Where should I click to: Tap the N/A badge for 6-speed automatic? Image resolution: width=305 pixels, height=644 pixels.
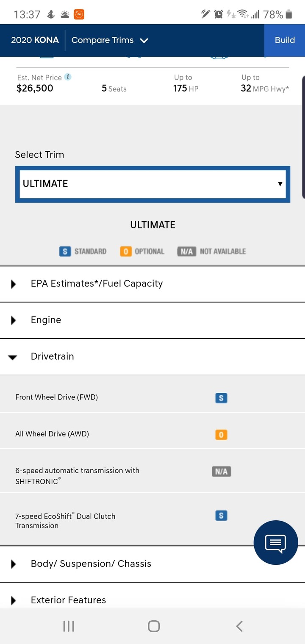click(222, 472)
